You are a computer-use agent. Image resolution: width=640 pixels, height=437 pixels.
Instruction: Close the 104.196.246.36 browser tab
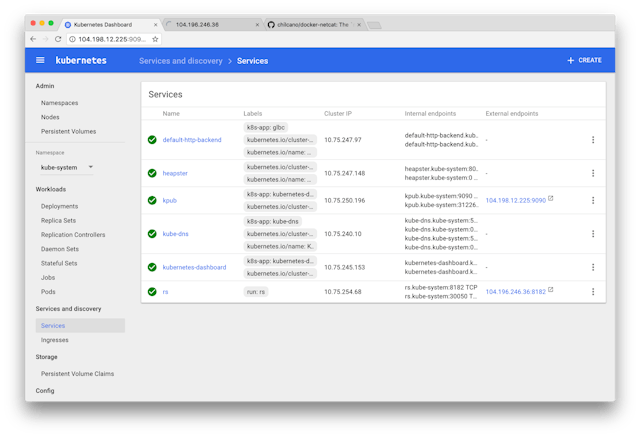(257, 25)
